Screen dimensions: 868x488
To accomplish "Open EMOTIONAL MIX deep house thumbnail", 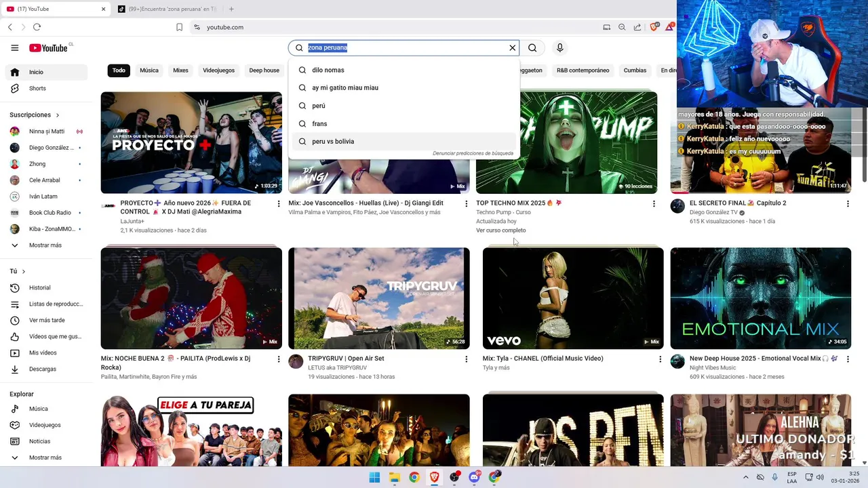I will [x=760, y=298].
